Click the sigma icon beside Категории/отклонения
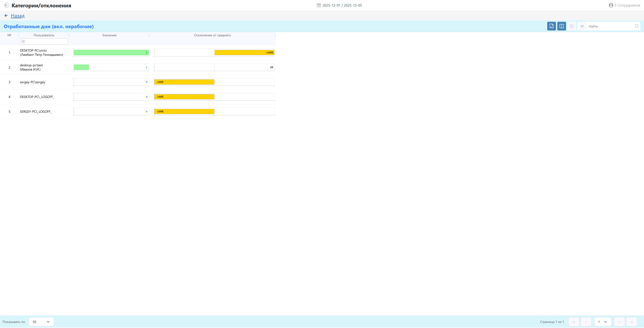The image size is (644, 328). (6, 5)
